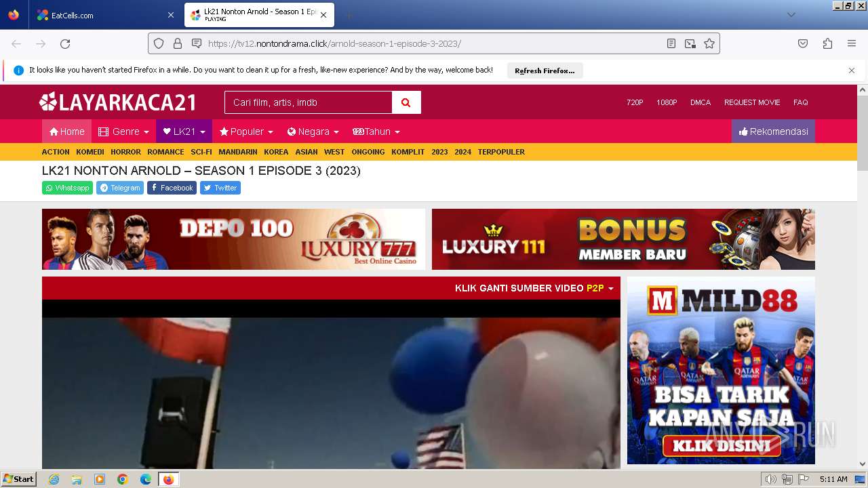
Task: Open Chrome from the taskbar
Action: point(123,479)
